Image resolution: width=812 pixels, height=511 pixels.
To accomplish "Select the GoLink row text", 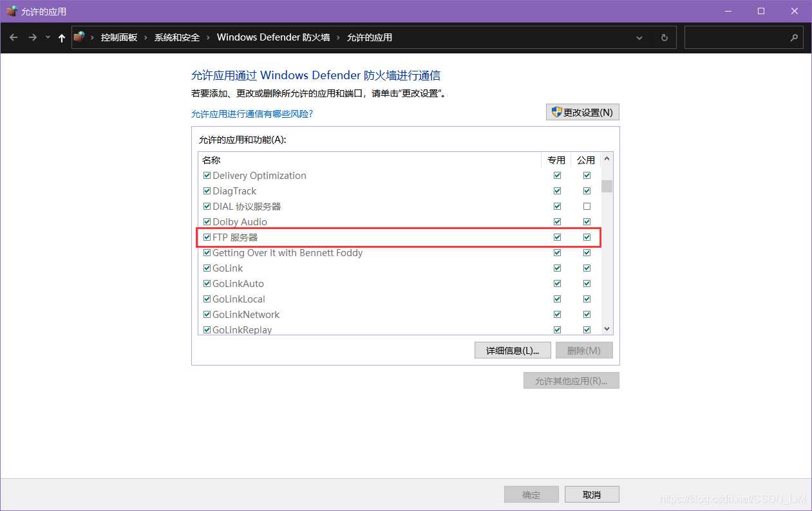I will coord(228,268).
